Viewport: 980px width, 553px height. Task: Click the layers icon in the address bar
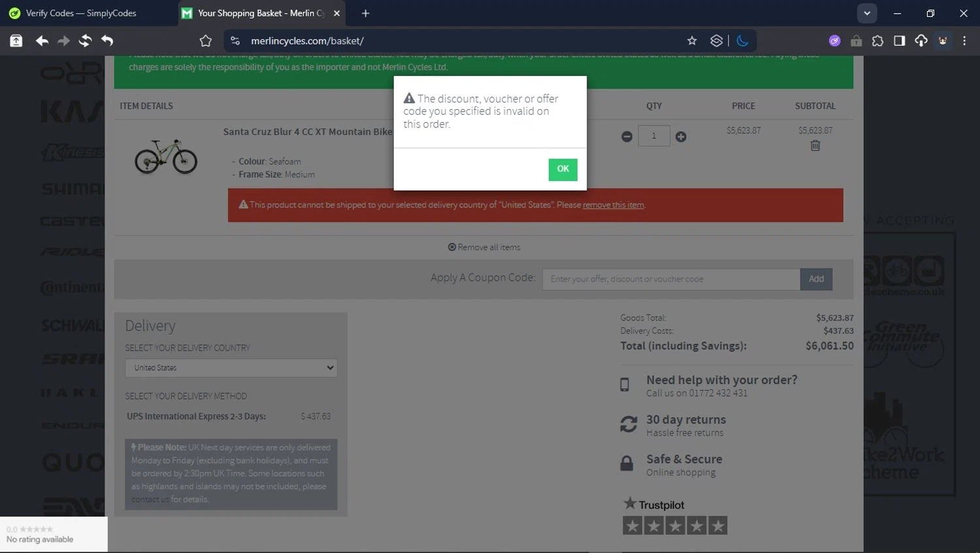(716, 41)
